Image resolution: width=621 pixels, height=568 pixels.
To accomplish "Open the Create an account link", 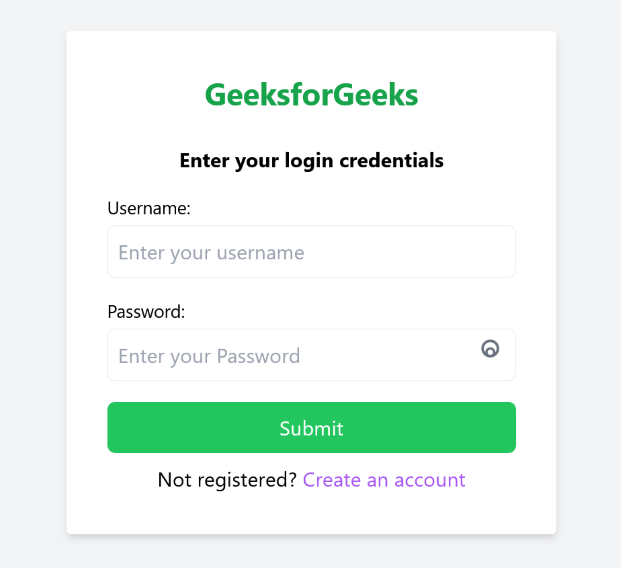I will point(384,480).
